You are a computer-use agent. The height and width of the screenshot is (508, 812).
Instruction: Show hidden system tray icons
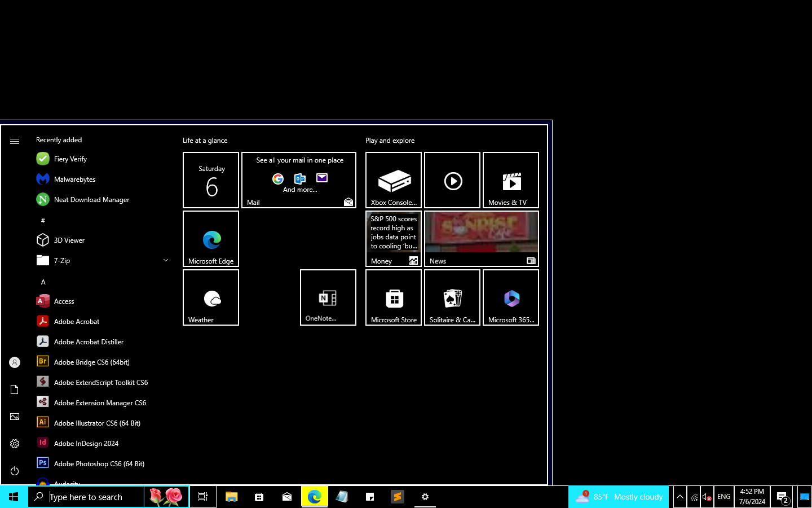click(680, 497)
